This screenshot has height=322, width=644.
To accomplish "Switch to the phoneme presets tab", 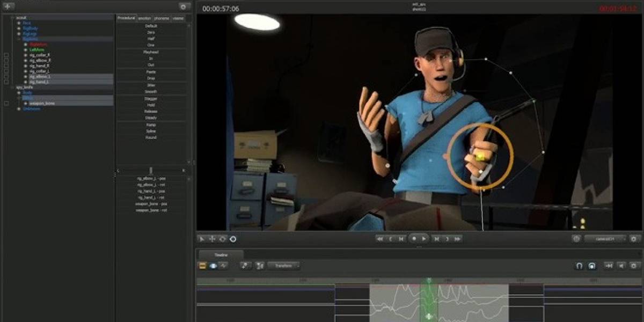I will click(162, 18).
